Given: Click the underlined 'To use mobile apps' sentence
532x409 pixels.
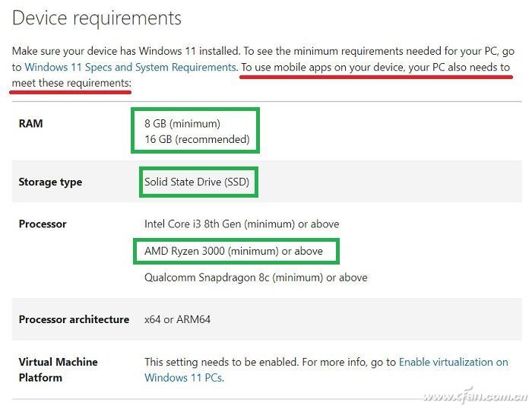Looking at the screenshot, I should pyautogui.click(x=375, y=67).
